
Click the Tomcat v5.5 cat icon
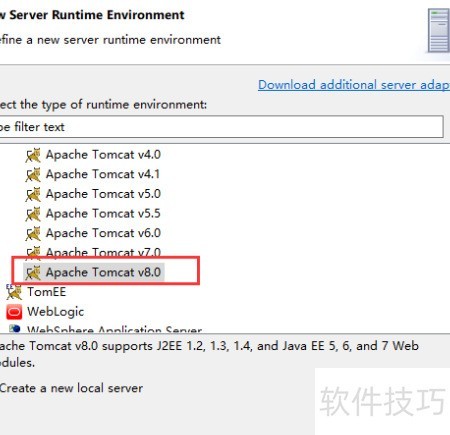coord(33,214)
